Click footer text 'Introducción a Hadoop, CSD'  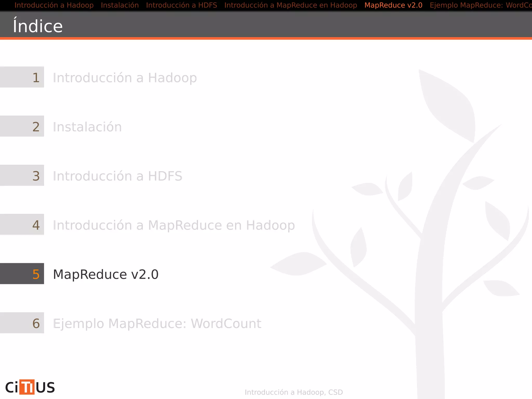[x=294, y=392]
